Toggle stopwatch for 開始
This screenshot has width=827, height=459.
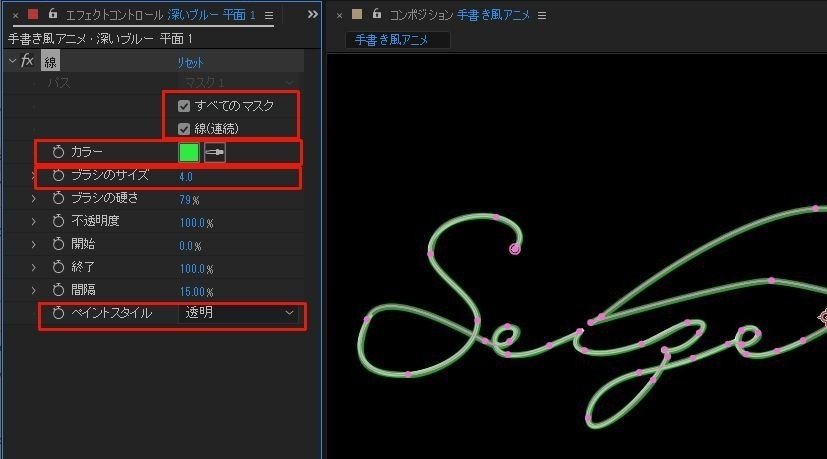click(x=58, y=244)
